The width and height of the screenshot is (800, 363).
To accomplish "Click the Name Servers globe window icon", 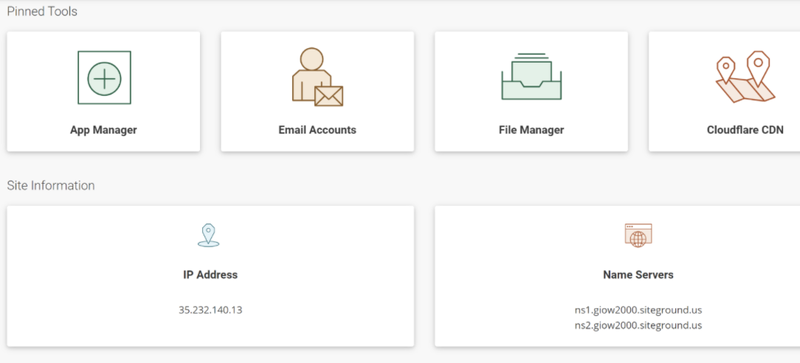I will coord(638,235).
